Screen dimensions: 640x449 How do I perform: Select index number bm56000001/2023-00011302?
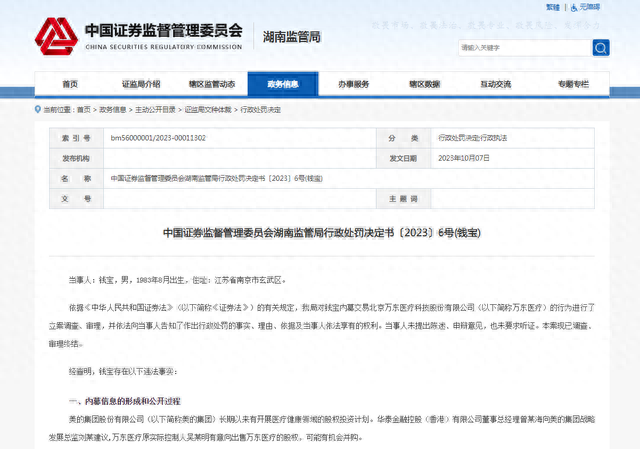point(158,138)
